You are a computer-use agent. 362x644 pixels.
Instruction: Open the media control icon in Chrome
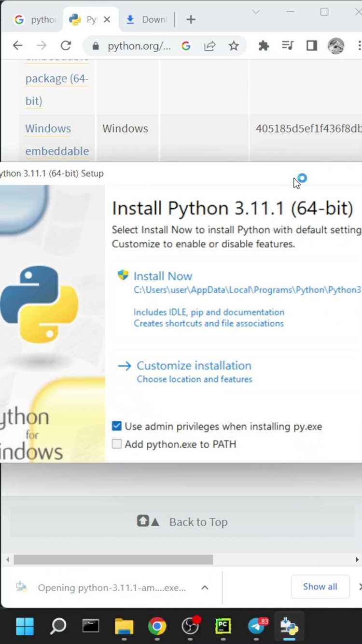288,46
